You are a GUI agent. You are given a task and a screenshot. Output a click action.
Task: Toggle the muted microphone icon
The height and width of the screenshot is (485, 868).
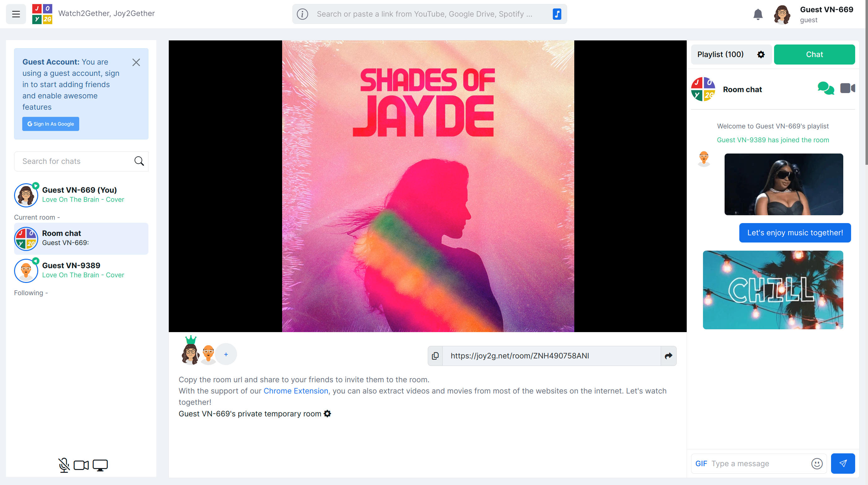pos(64,465)
